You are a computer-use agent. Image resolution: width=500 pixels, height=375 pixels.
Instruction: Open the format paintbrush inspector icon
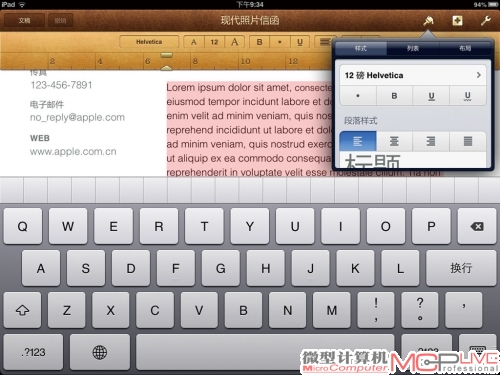(x=428, y=21)
